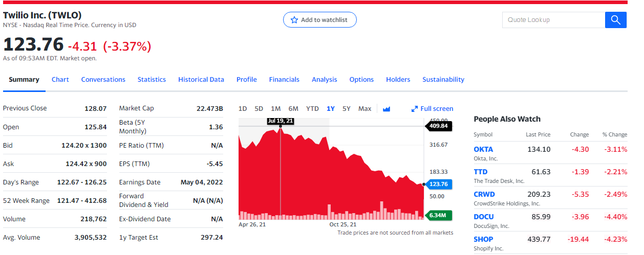This screenshot has width=644, height=255.
Task: Select the 6M chart range
Action: pos(293,108)
